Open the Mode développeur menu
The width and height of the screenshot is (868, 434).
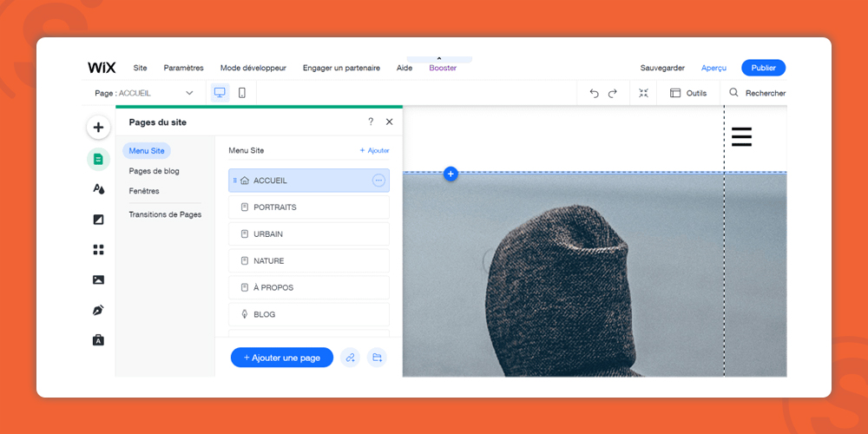253,68
